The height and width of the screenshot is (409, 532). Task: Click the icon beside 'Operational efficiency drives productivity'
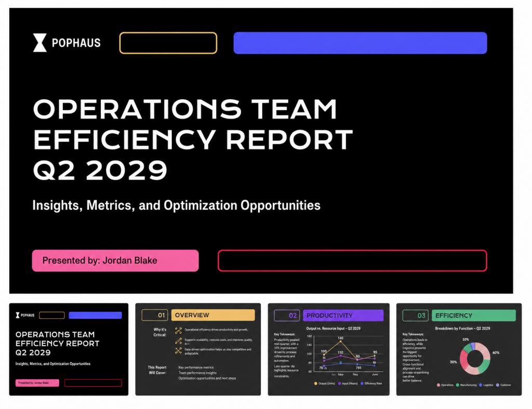pos(178,331)
